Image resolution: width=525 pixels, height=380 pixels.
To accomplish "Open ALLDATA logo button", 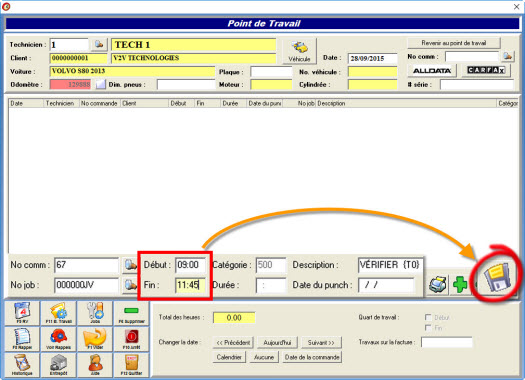I will point(432,71).
